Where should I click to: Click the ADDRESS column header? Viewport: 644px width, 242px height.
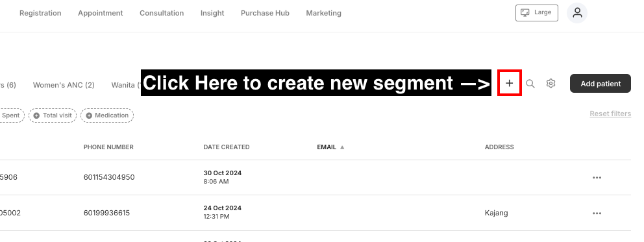click(x=499, y=147)
